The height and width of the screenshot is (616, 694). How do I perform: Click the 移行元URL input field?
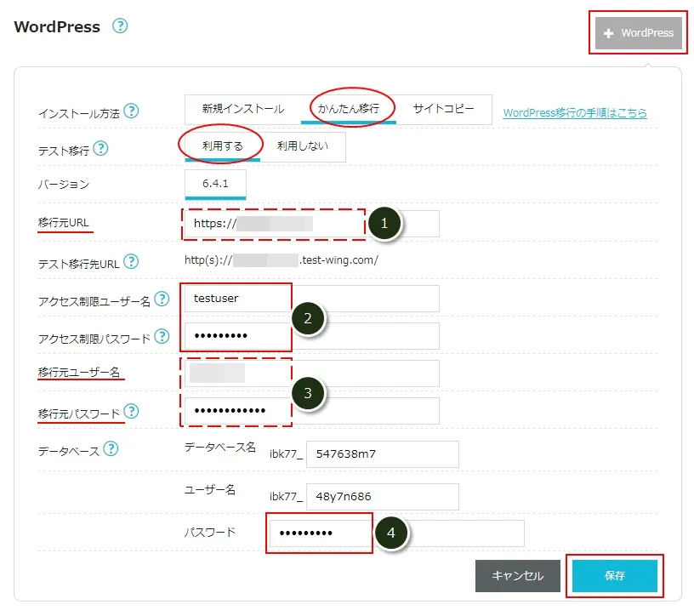(312, 224)
